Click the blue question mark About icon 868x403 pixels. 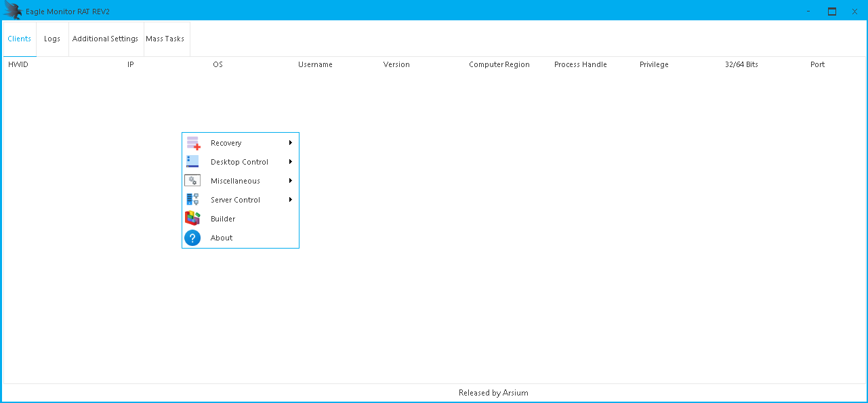tap(192, 238)
